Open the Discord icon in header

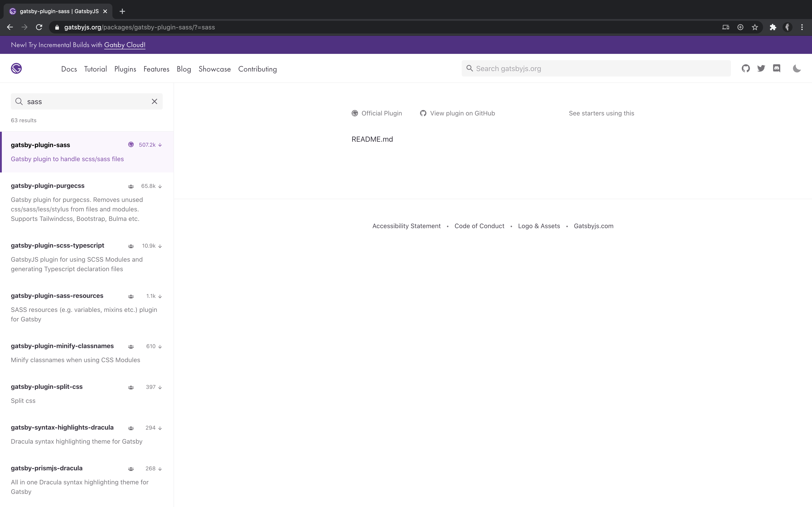776,68
